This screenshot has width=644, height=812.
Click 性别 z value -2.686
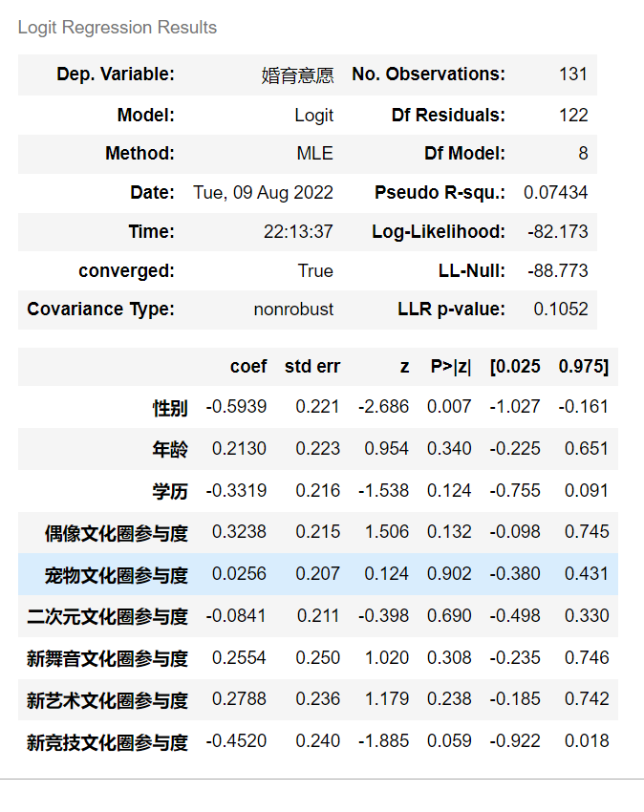point(383,407)
